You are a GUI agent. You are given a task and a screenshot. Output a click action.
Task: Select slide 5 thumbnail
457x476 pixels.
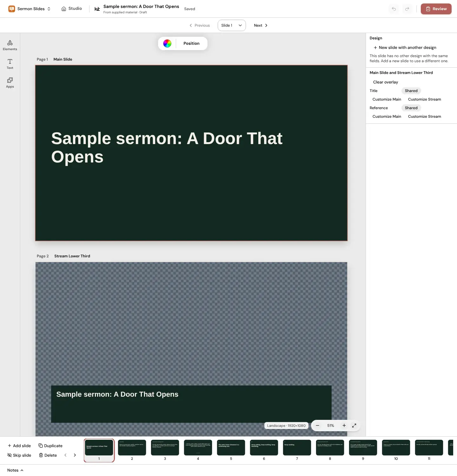[x=231, y=447]
